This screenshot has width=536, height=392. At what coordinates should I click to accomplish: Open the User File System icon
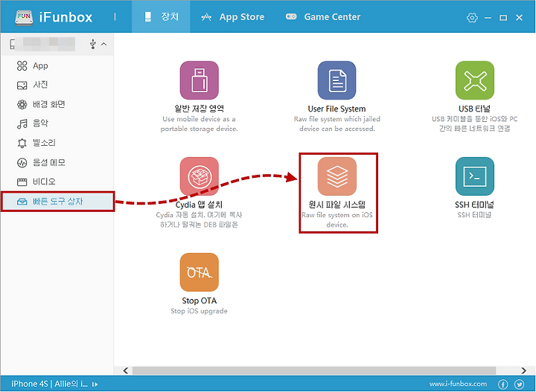[x=336, y=80]
